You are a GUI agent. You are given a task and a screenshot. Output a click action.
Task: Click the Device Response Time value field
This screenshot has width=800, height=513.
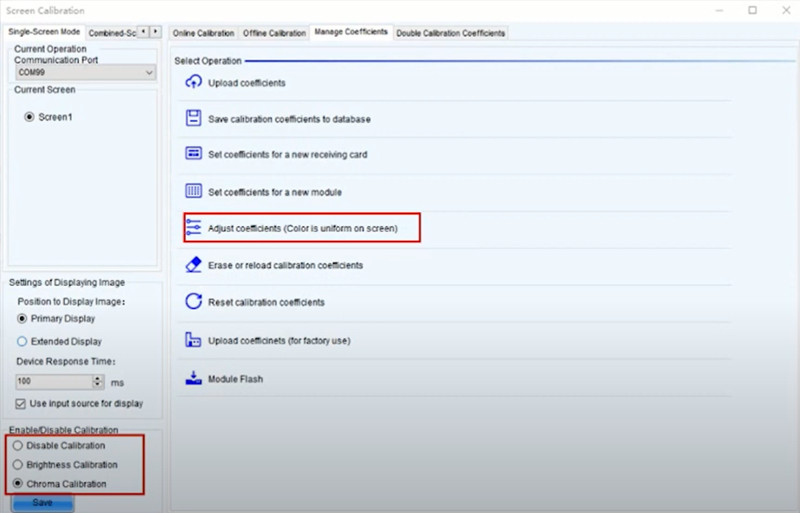pos(54,381)
